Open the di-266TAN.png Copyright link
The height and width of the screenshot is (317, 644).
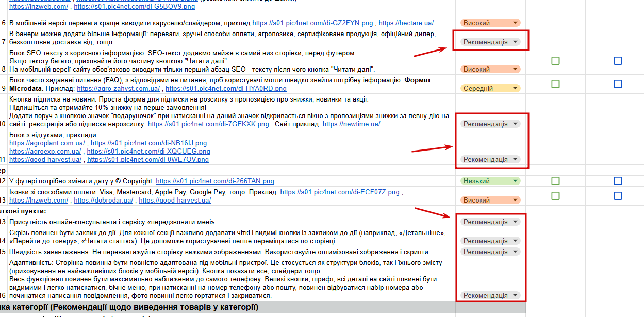pyautogui.click(x=215, y=181)
